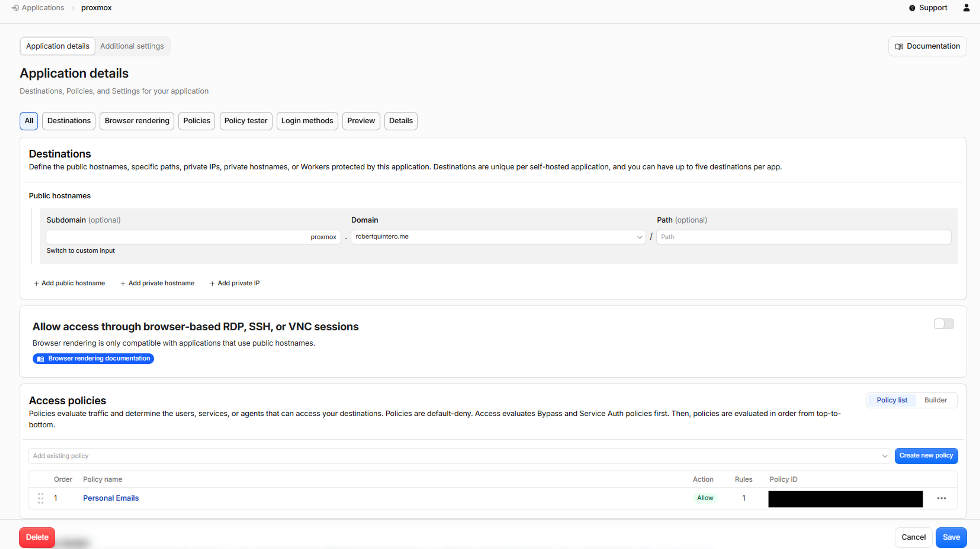Click the Path optional input field
980x549 pixels.
coord(803,237)
